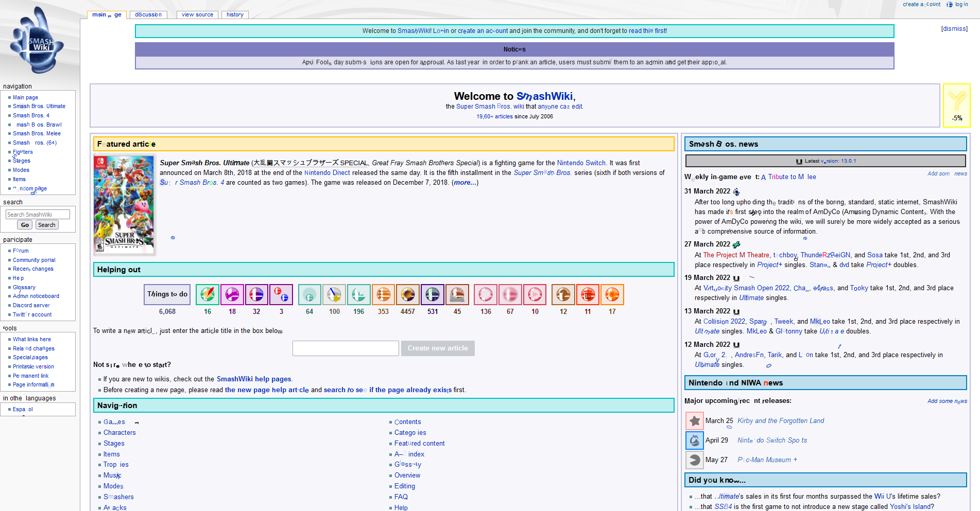Click the Search SmashWiki input field
980x511 pixels.
38,215
